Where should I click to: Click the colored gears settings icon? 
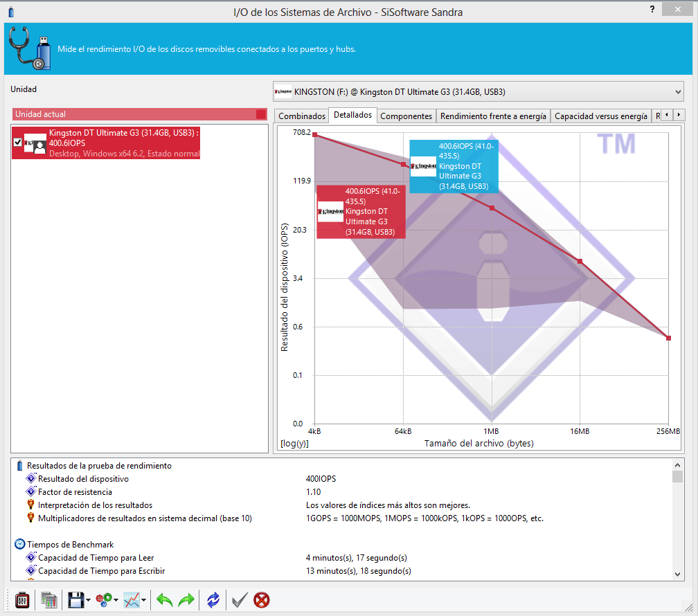(104, 600)
